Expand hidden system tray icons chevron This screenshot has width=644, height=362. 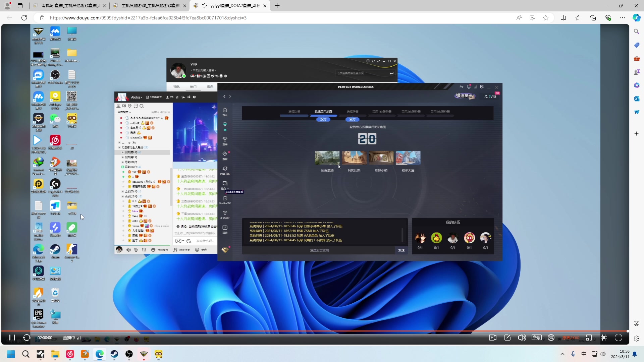pyautogui.click(x=562, y=354)
